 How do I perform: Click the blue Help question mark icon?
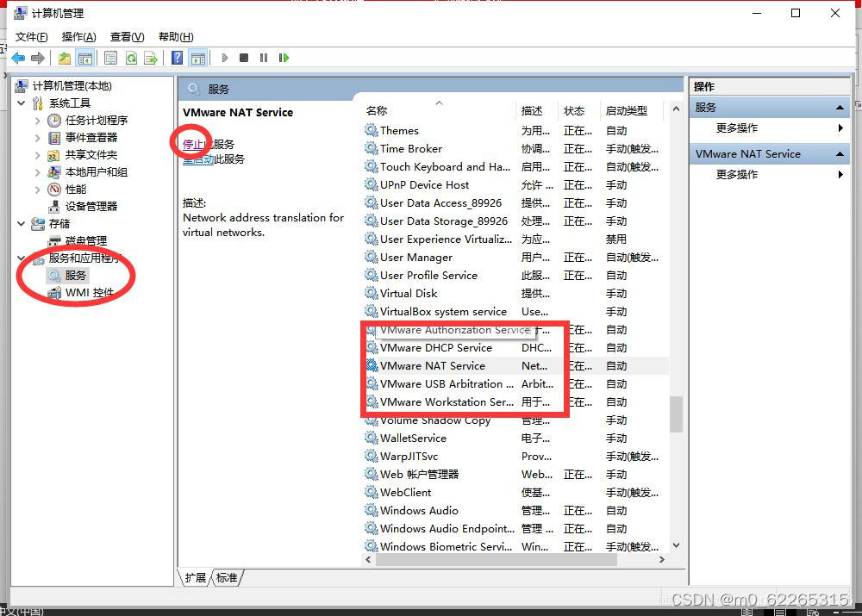click(x=177, y=58)
